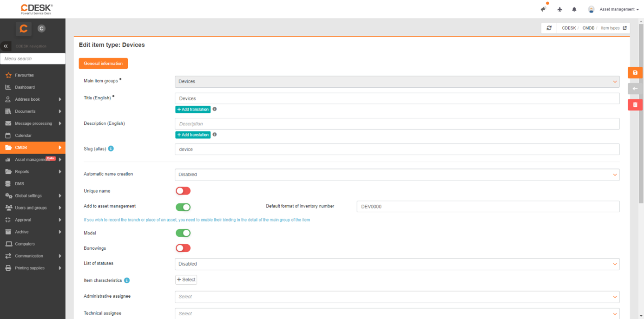Click Default format of inventory number field
The image size is (644, 319).
point(488,207)
